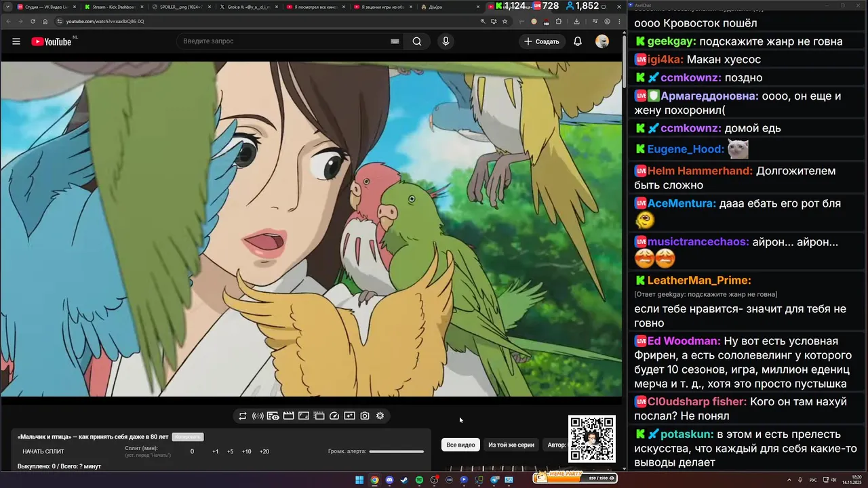The image size is (868, 488).
Task: Add +20 minutes to the split
Action: 264,451
